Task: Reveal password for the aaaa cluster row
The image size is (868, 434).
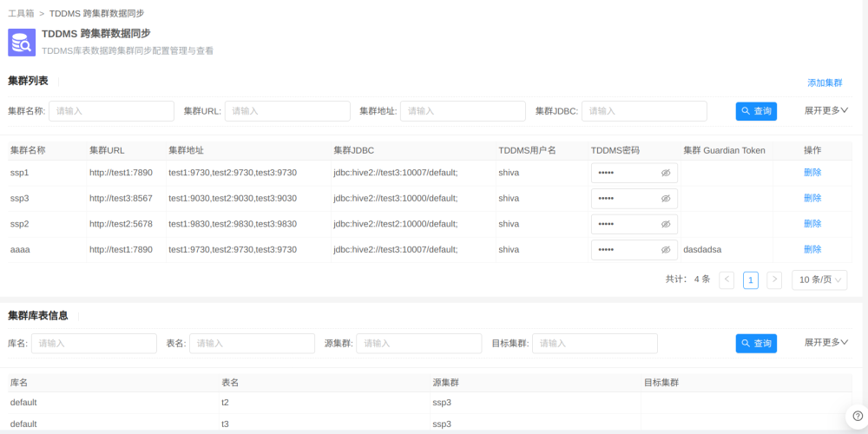Action: [666, 250]
